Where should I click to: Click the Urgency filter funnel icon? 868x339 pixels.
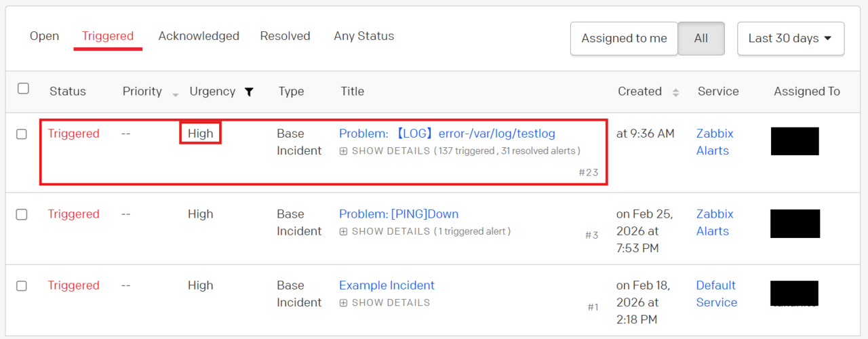(249, 92)
